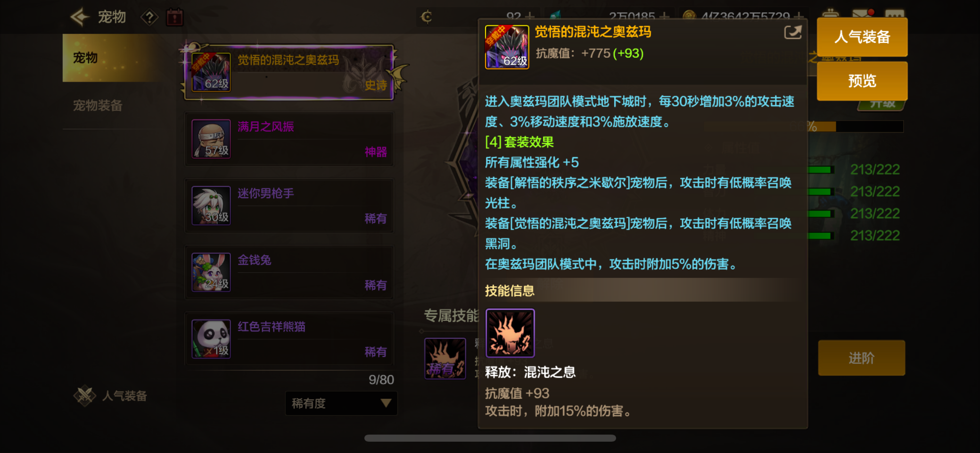Viewport: 980px width, 453px height.
Task: Select the 满月之风振 pet portrait
Action: 211,139
